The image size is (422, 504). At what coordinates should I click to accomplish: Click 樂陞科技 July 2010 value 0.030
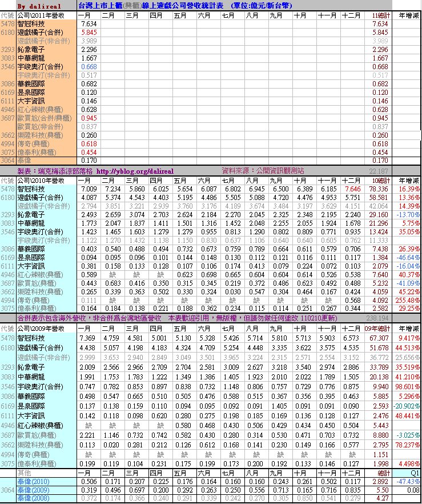[x=233, y=292]
